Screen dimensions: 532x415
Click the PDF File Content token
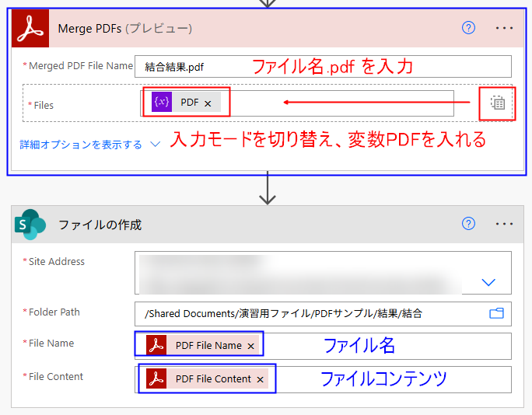point(207,378)
